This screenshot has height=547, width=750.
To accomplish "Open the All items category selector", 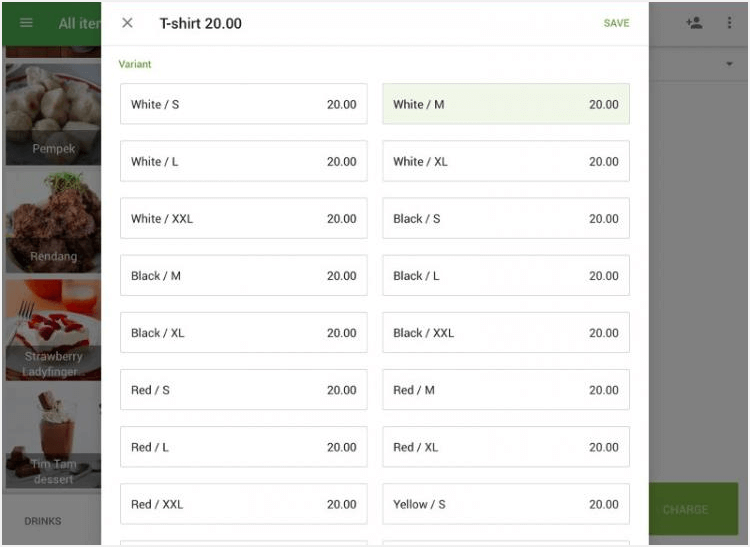I will tap(78, 23).
